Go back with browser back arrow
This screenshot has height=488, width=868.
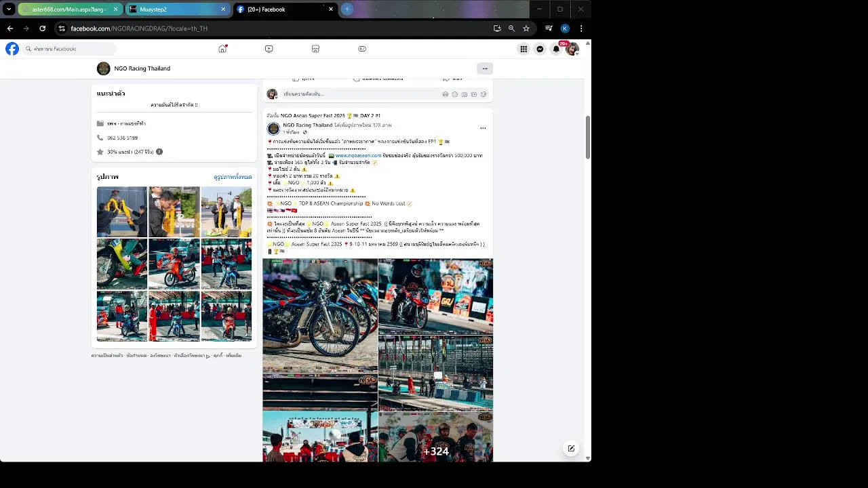click(10, 28)
